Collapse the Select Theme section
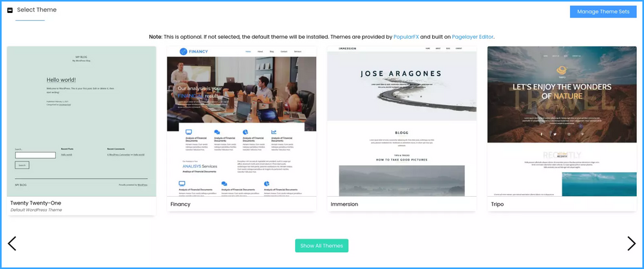 point(10,10)
